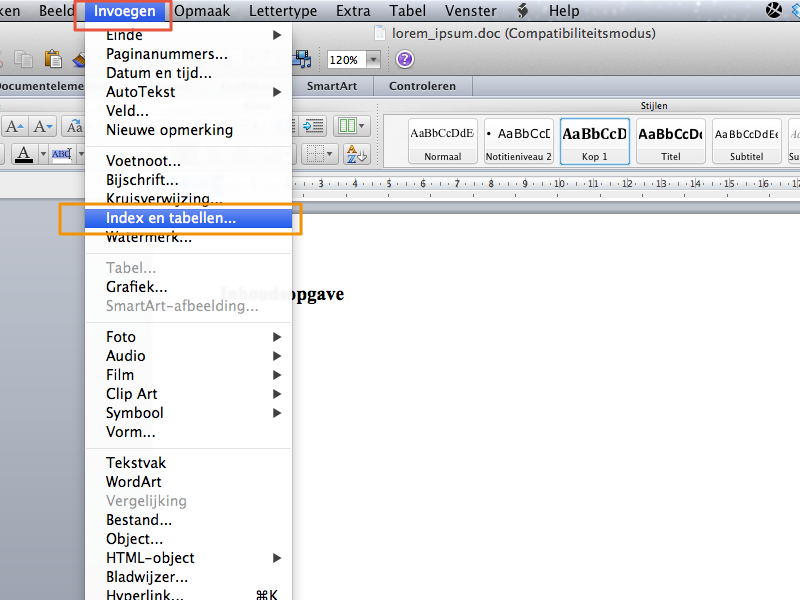Viewport: 800px width, 600px height.
Task: Open the Tabel menu
Action: tap(407, 11)
